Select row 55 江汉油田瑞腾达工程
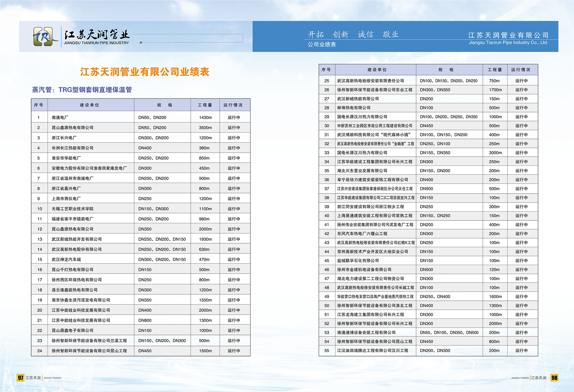Screen dimensions: 574x392 (x=373, y=350)
